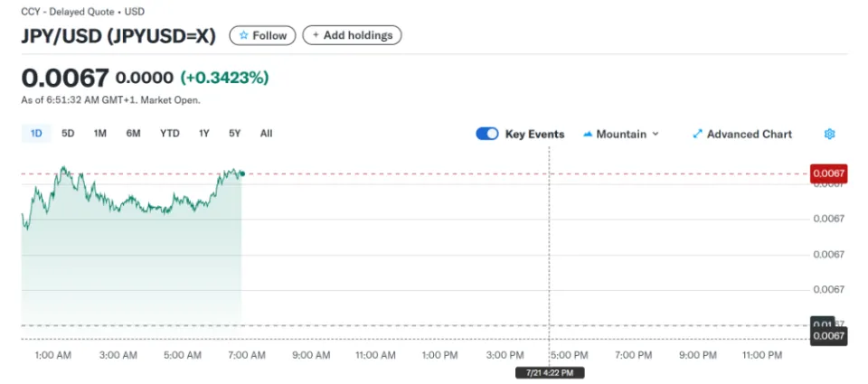Choose the 6M chart range
Viewport: 868px width, 384px height.
click(133, 134)
